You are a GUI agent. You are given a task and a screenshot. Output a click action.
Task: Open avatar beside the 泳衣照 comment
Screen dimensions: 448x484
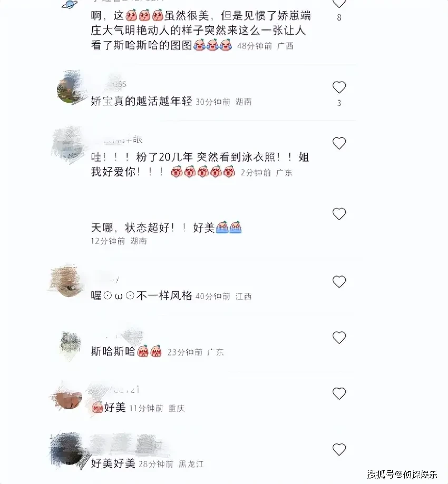67,145
